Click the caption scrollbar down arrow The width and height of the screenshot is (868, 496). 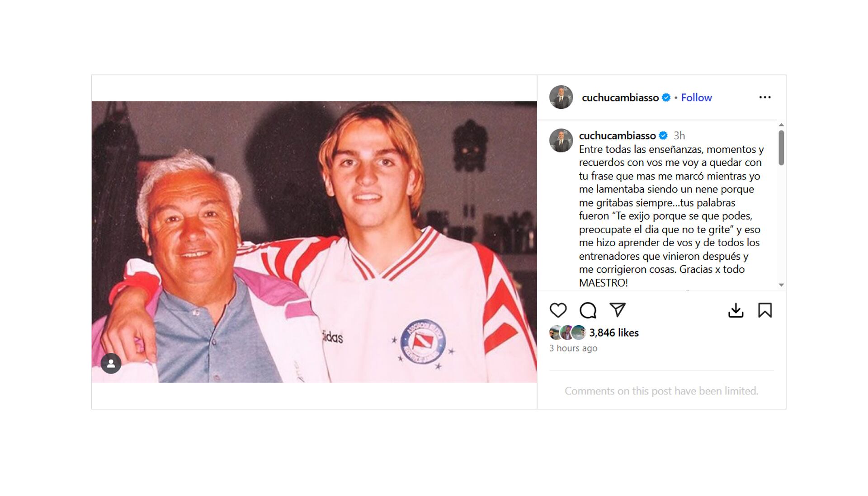[781, 285]
